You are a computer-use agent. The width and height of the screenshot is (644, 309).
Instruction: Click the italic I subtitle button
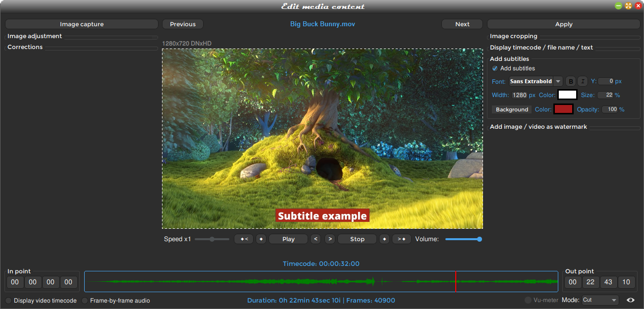(x=583, y=81)
